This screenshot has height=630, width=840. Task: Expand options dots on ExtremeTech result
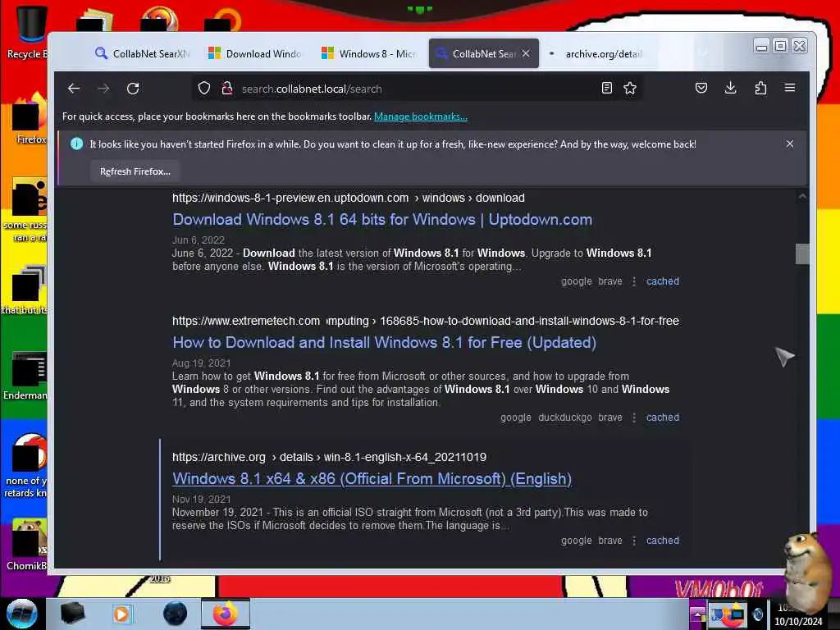point(634,418)
